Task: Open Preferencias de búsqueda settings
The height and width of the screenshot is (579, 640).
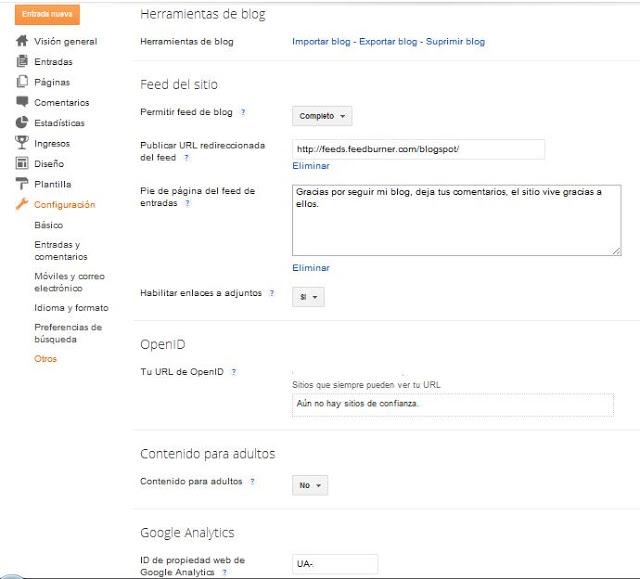Action: (68, 333)
